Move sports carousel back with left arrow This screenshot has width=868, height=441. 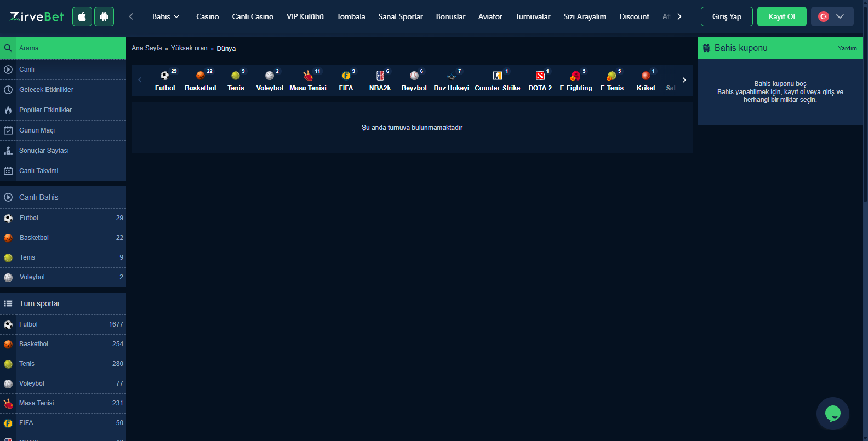[x=140, y=80]
